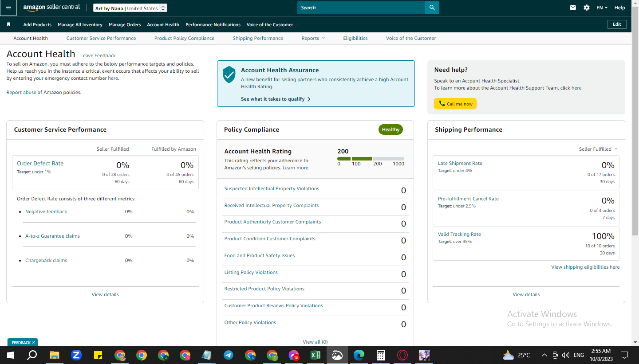
Task: Open File Explorer from the taskbar
Action: (54, 355)
